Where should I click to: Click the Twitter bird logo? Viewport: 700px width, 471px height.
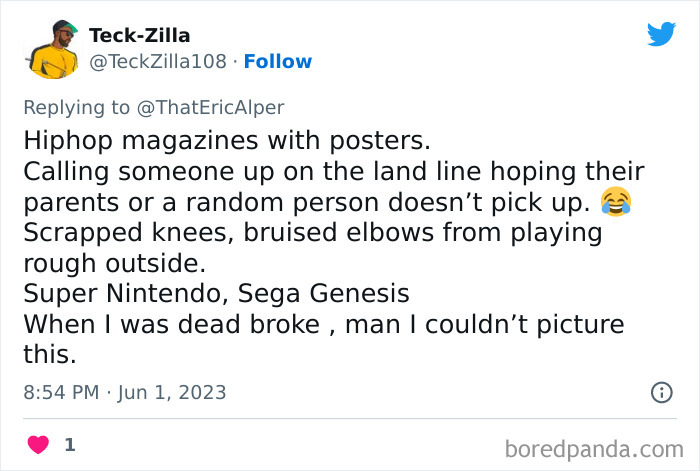661,34
